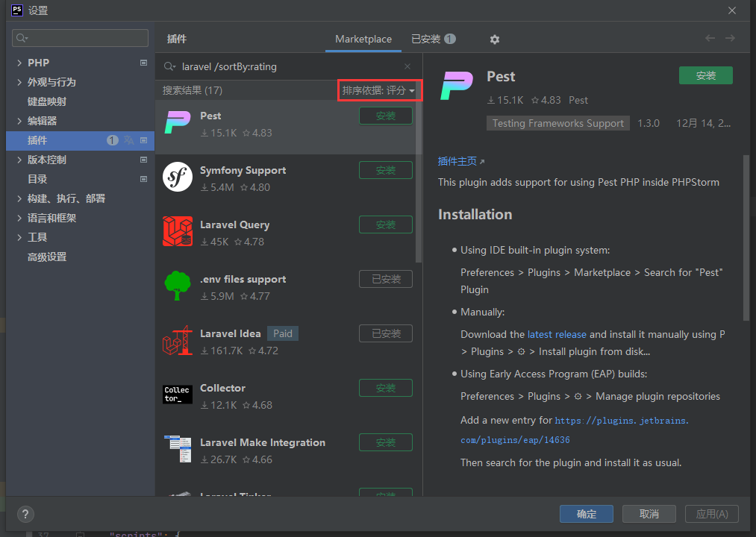Click 已安装 button for .env files support
The image size is (756, 537).
pos(386,279)
